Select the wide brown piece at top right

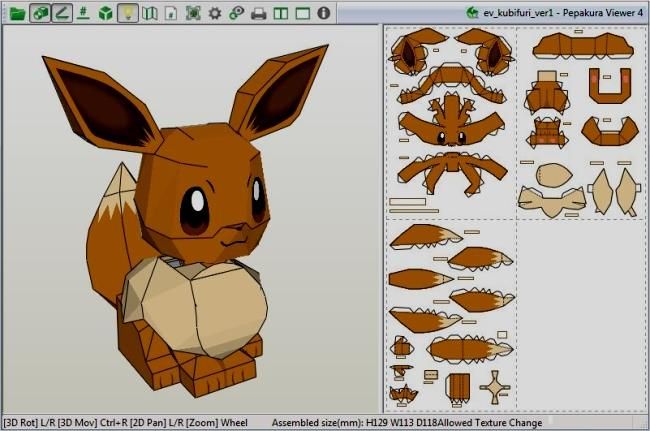(x=583, y=46)
